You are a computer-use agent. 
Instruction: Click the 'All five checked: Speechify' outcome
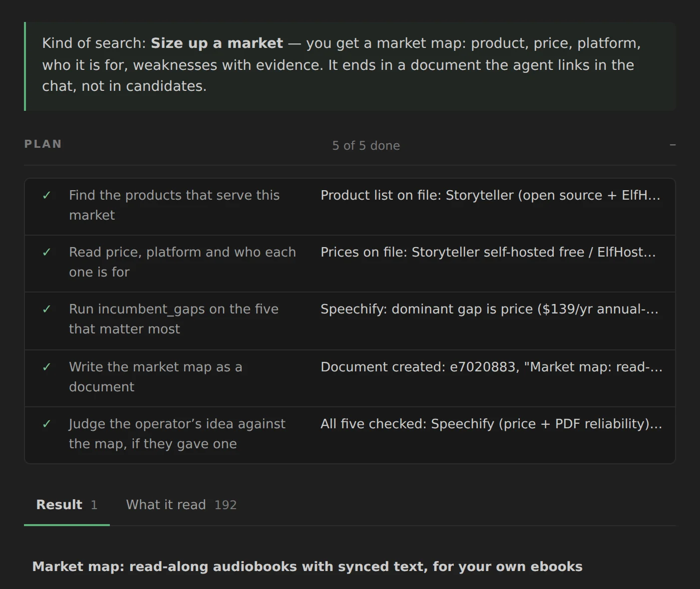coord(492,424)
